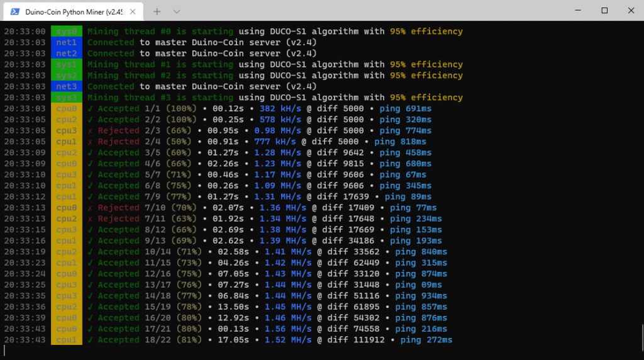The height and width of the screenshot is (360, 644).
Task: Open a new terminal tab
Action: point(157,11)
